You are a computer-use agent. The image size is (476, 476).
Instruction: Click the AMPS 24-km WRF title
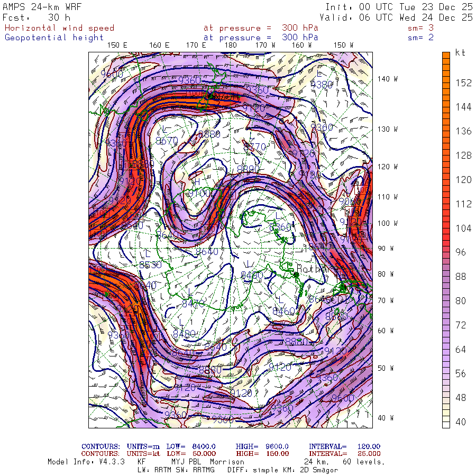coord(42,7)
